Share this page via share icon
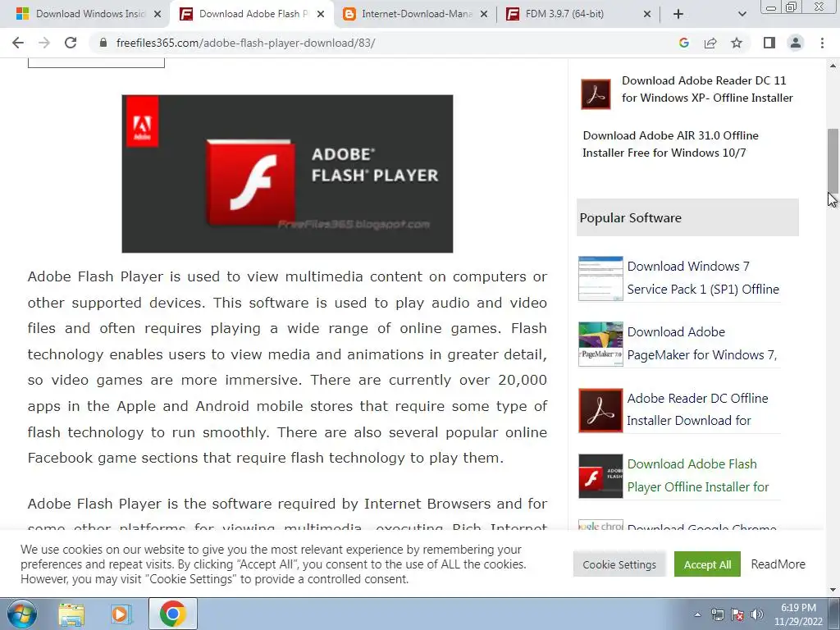The image size is (840, 630). [710, 43]
